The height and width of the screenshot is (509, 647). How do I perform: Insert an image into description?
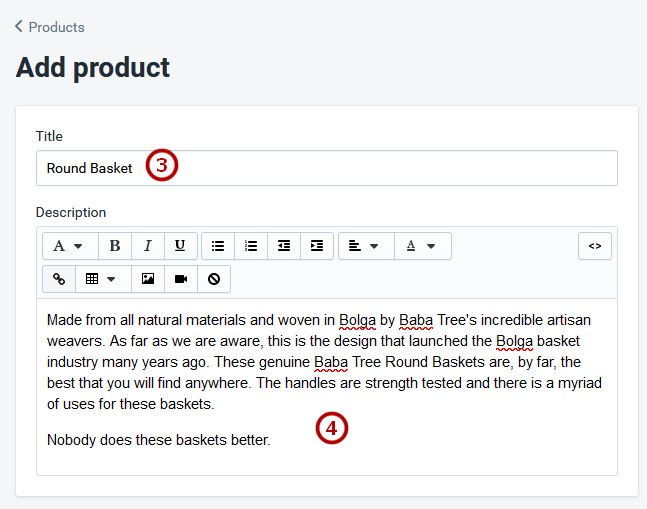click(x=148, y=279)
